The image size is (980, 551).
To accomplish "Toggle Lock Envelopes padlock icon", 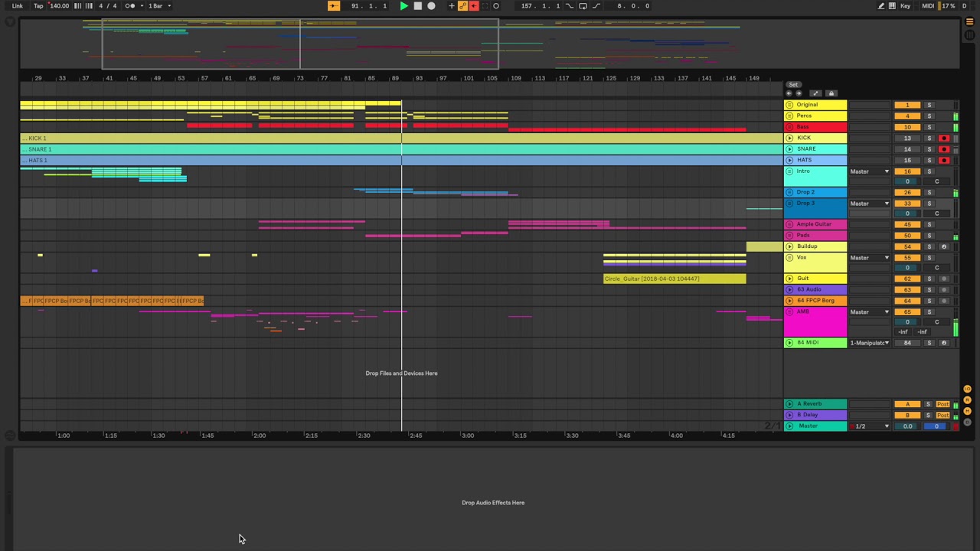I will point(831,93).
